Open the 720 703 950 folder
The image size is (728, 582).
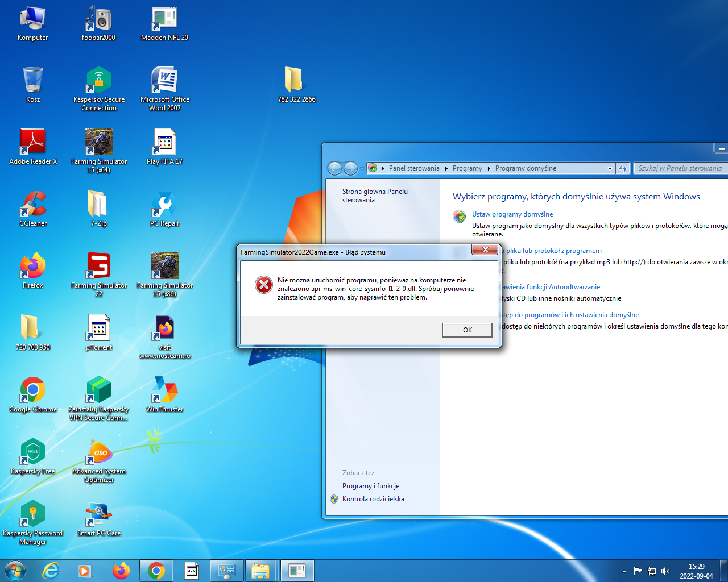32,333
